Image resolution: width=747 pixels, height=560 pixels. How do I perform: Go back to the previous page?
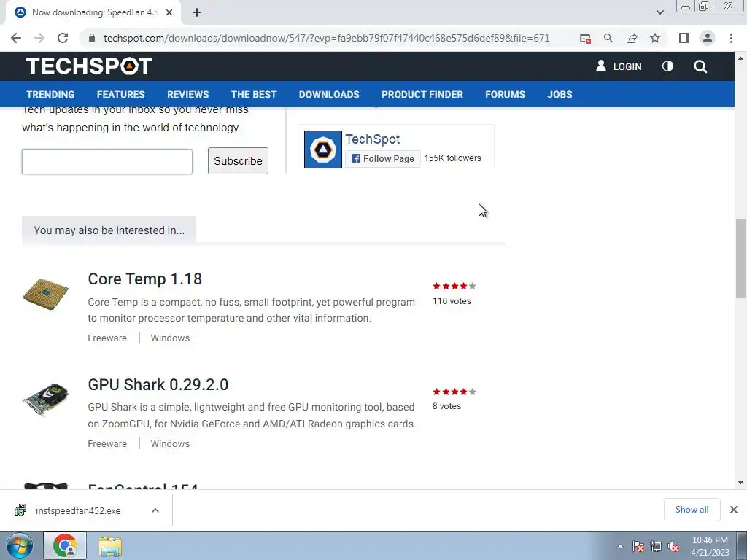[16, 38]
